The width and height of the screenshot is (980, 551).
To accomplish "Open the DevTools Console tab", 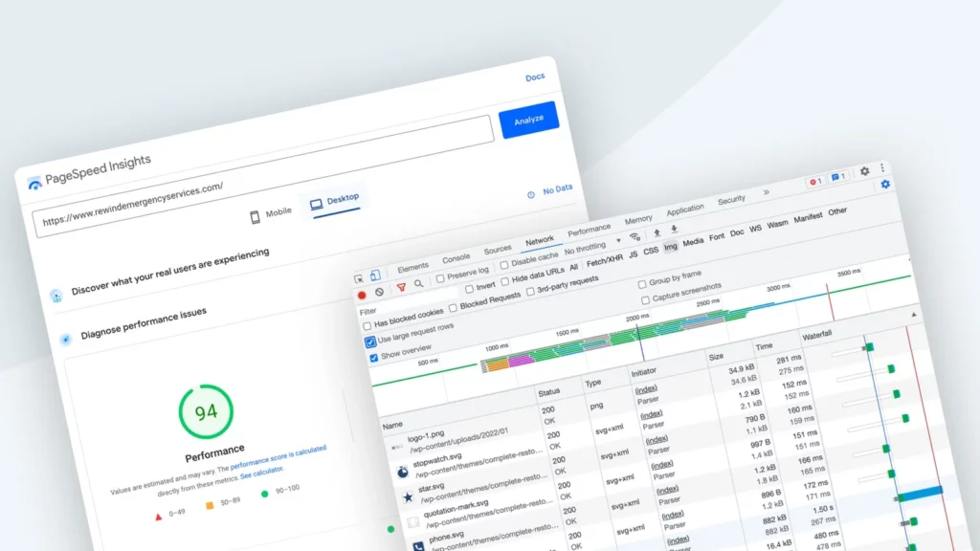I will point(457,258).
